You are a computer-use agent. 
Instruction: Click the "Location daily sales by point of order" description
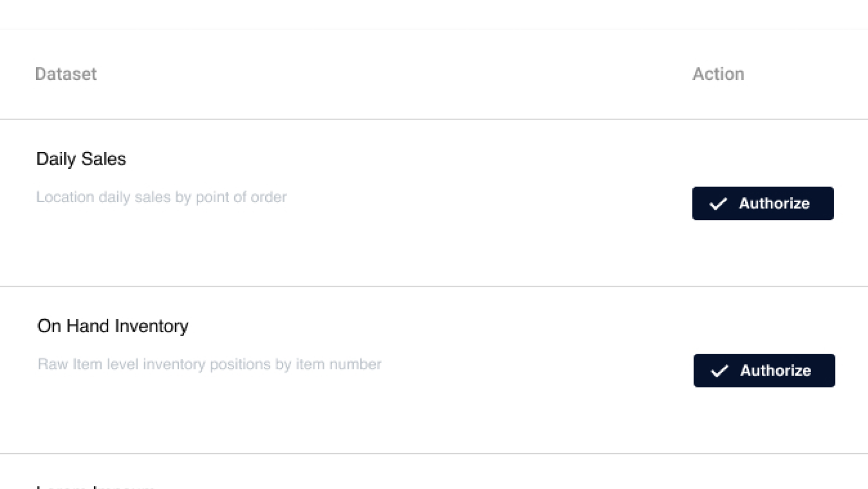click(161, 197)
